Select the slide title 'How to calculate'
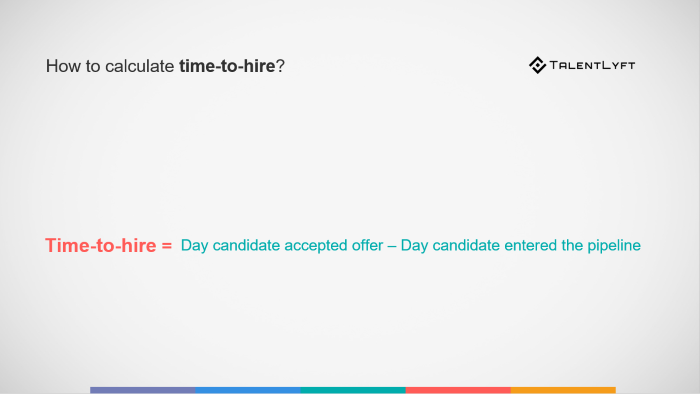Screen dimensions: 700x394 point(110,66)
